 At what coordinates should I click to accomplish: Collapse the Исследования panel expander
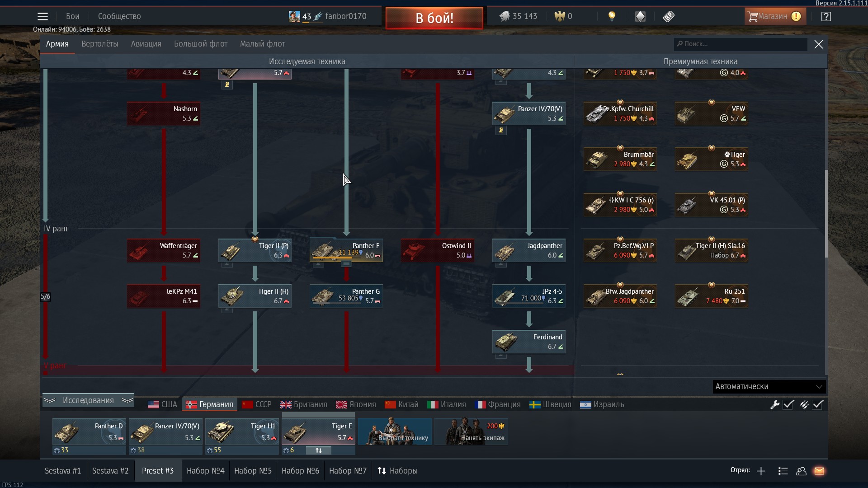[x=88, y=400]
